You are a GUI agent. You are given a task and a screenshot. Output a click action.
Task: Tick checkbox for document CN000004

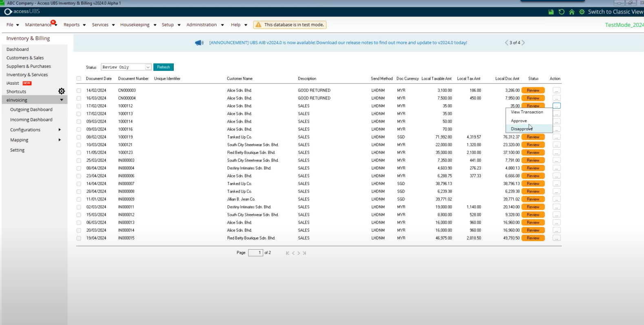click(79, 98)
